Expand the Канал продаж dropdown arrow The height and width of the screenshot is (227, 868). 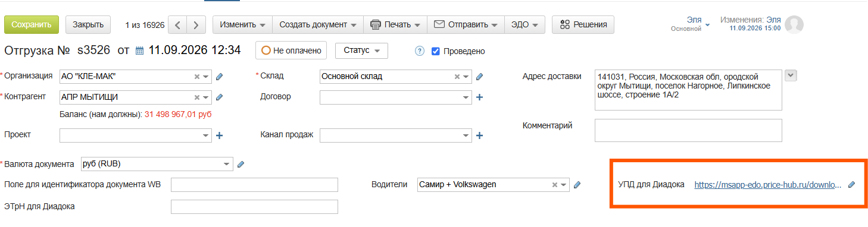tap(466, 135)
